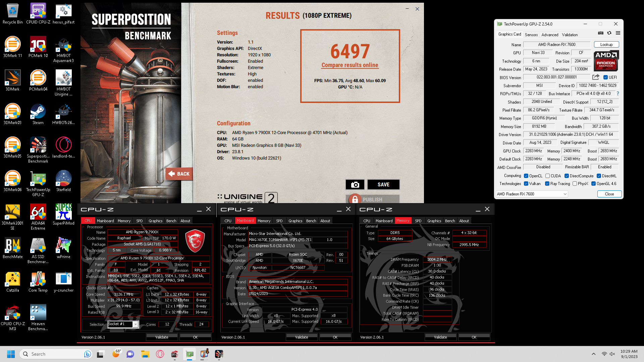Open Opera browser from taskbar
Viewport: 644px width, 362px height.
160,354
